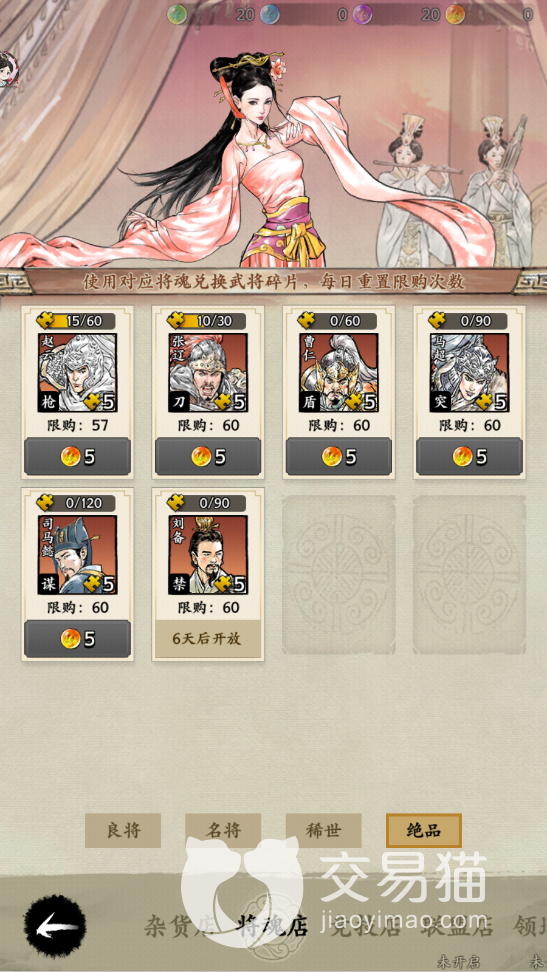Select the 司马懿 strategist portrait

(78, 555)
